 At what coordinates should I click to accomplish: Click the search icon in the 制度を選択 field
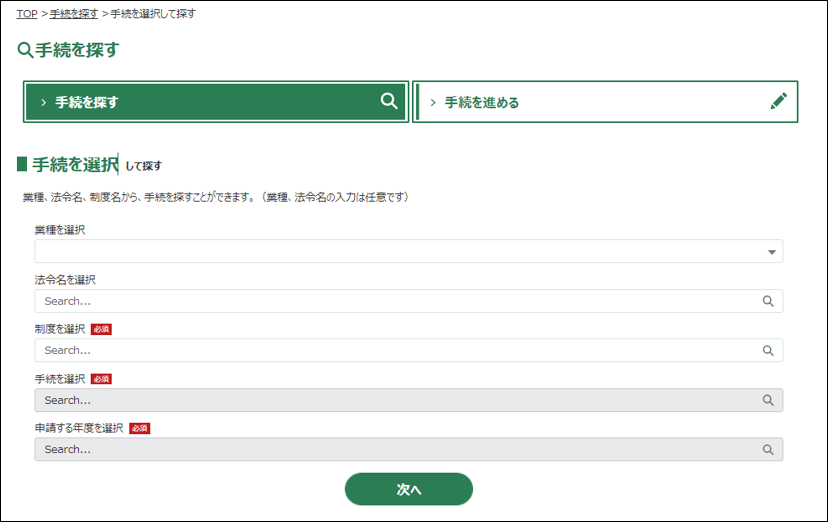[x=768, y=350]
